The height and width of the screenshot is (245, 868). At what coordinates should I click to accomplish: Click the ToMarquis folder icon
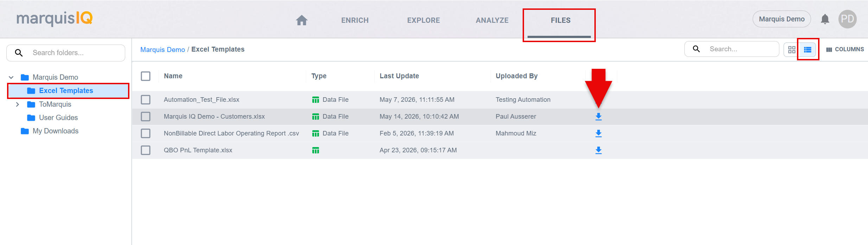[31, 104]
